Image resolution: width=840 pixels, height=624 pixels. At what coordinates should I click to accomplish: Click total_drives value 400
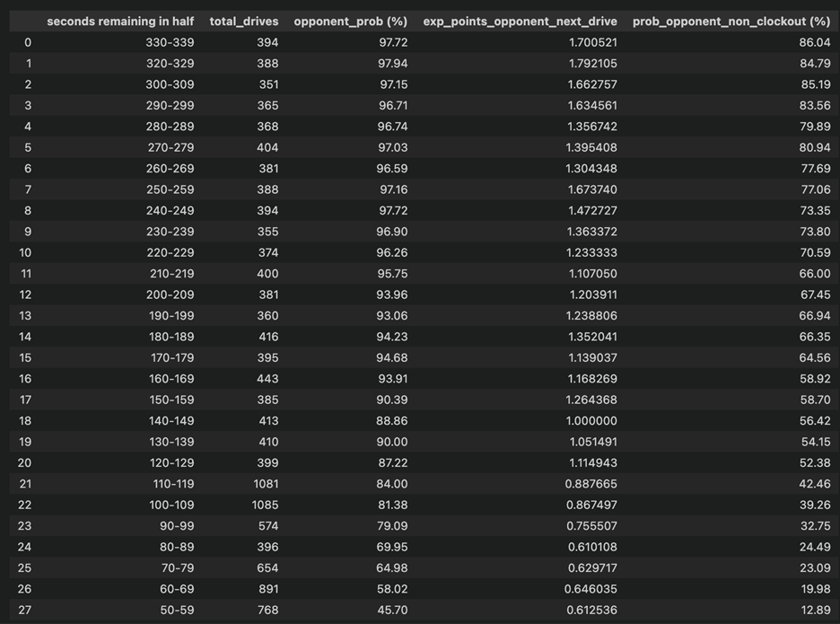pos(267,274)
